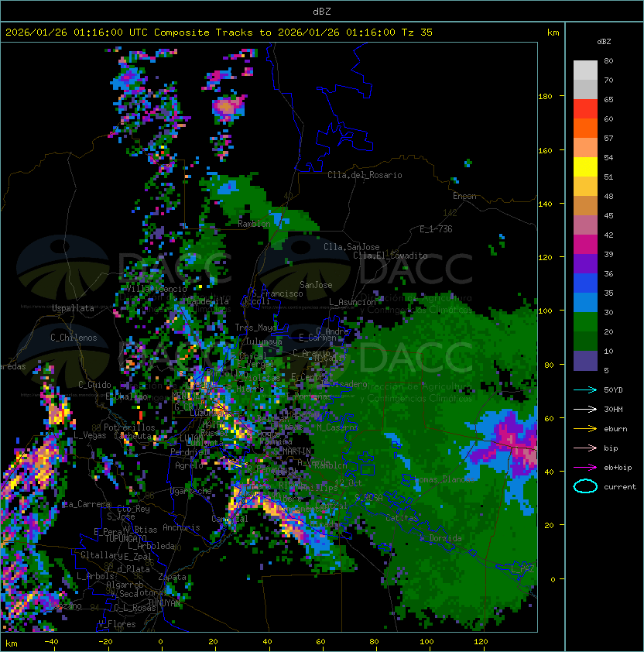
Task: Click the 'dBZ' label above the color scale
Action: 604,42
